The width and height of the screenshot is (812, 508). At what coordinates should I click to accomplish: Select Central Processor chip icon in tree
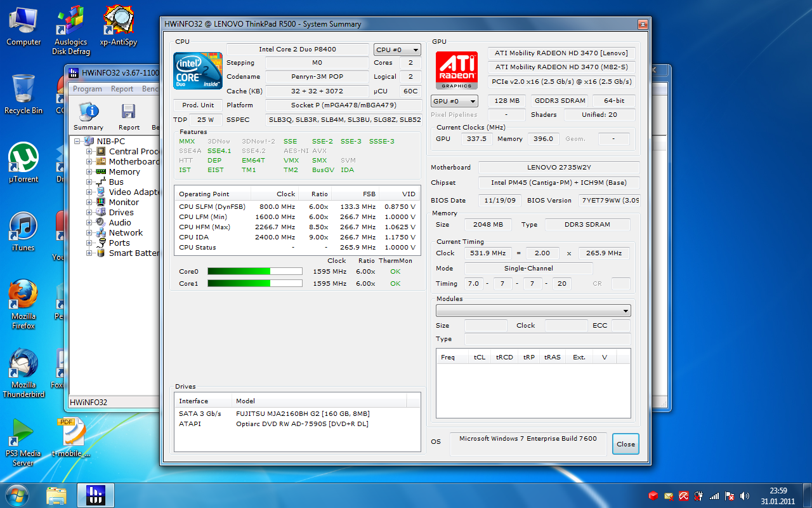(101, 151)
